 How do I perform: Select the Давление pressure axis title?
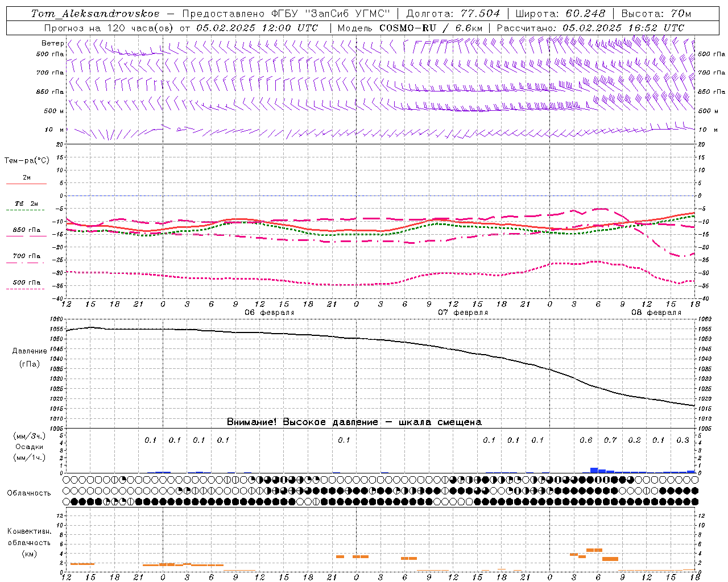coord(30,351)
